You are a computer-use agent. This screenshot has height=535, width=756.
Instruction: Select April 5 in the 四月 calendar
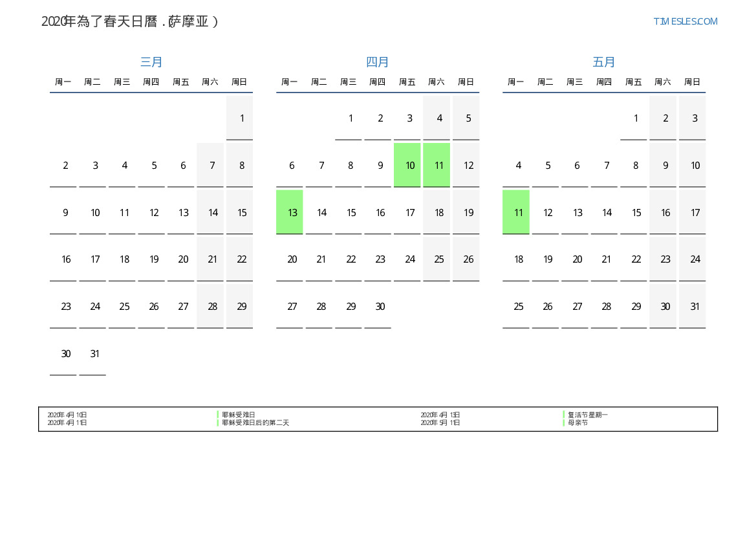466,118
